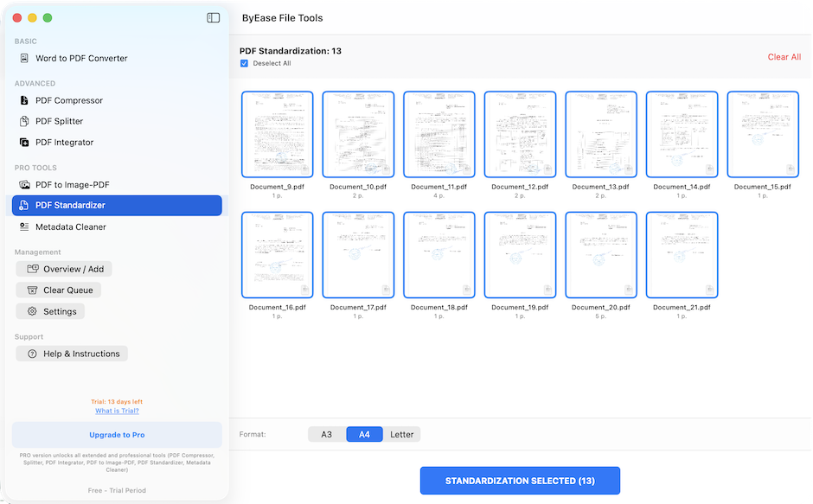The width and height of the screenshot is (813, 504).
Task: Select Document_11.pdf thumbnail
Action: coord(439,134)
